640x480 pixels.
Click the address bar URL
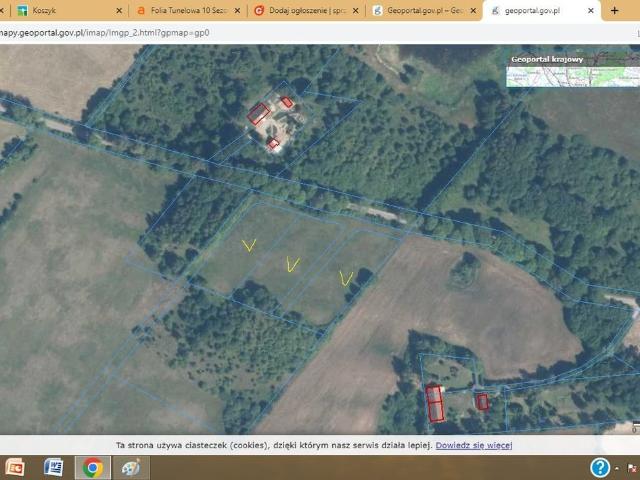[104, 33]
